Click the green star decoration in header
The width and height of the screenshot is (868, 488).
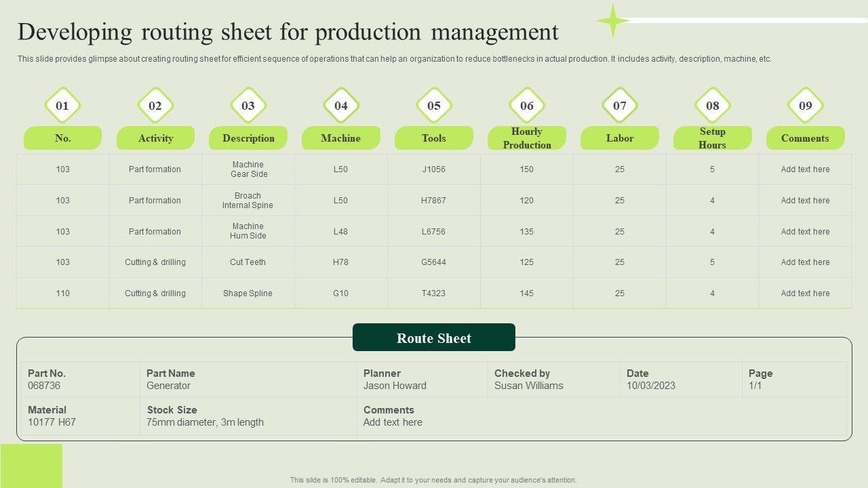[x=612, y=20]
